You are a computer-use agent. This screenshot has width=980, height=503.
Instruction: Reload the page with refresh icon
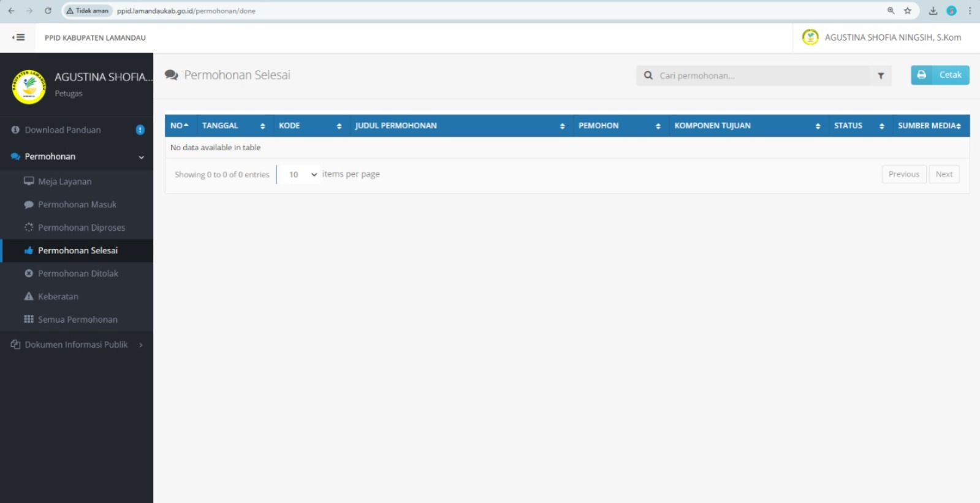point(48,10)
